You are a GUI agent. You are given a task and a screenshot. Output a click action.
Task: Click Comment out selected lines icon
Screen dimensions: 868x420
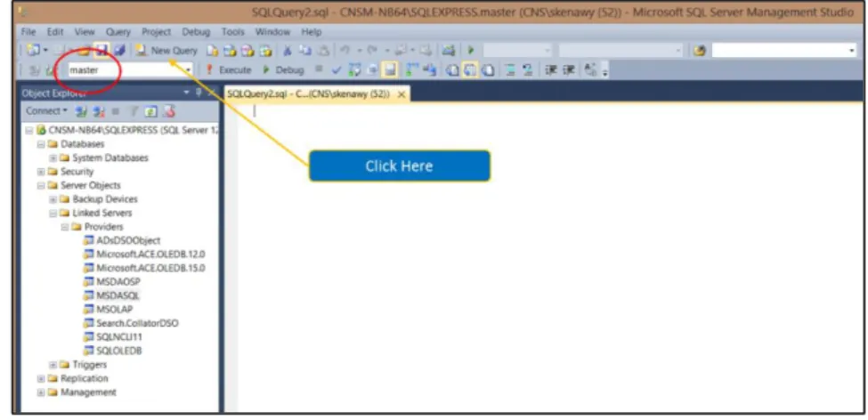[510, 70]
